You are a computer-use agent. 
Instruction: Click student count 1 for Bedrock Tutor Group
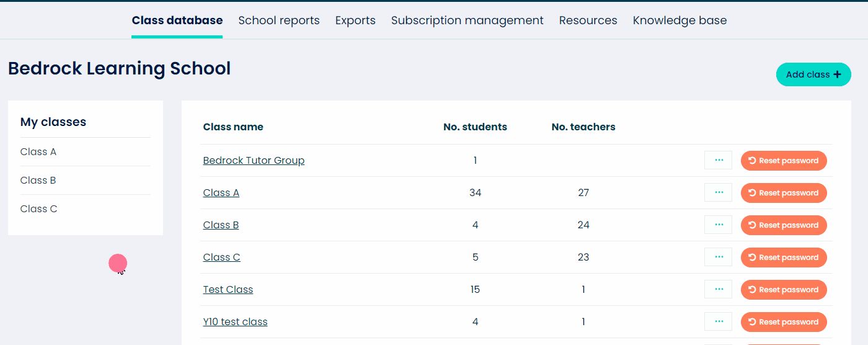click(476, 161)
